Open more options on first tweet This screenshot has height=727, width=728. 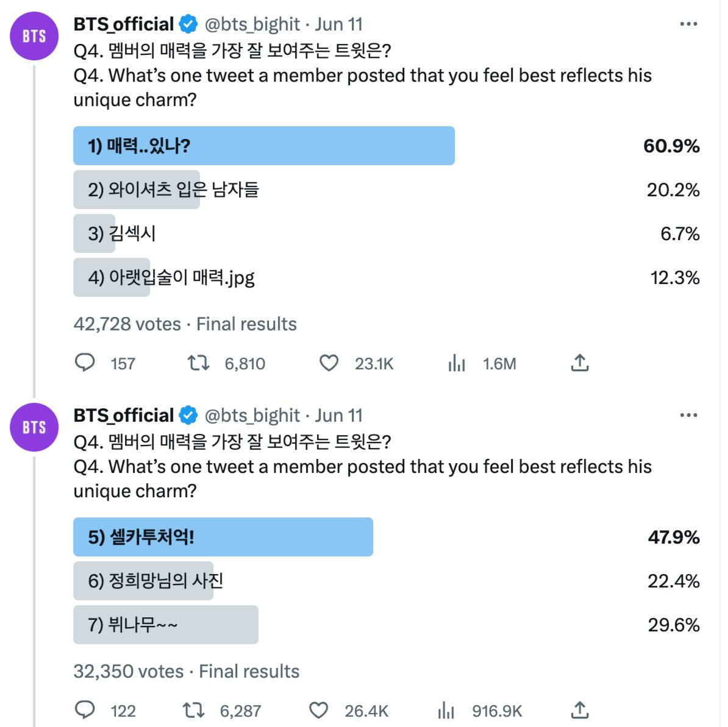pos(688,24)
